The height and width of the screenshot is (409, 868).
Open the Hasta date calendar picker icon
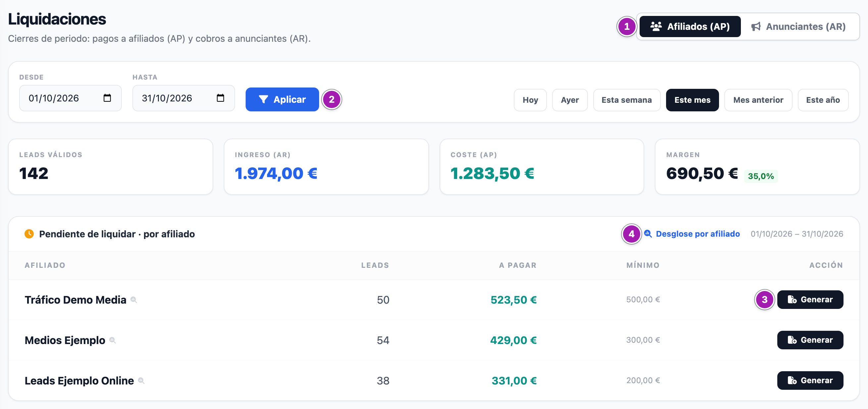220,98
